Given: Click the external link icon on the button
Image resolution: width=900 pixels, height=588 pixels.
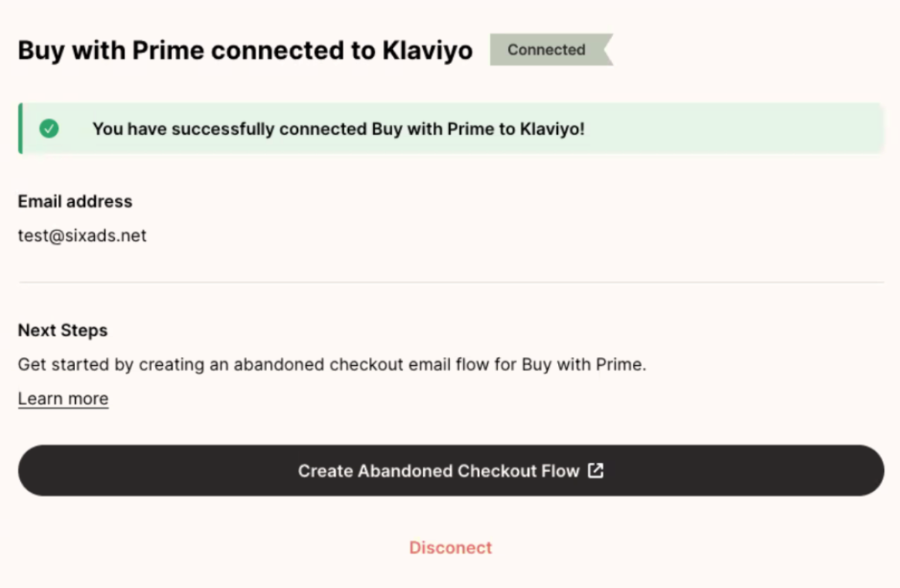Looking at the screenshot, I should click(596, 471).
